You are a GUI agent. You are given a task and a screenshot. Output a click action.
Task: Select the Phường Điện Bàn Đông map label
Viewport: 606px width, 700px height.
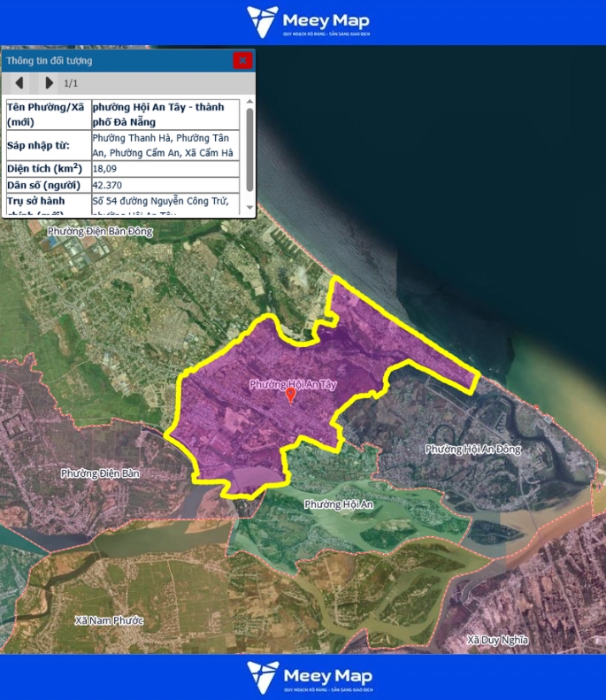coord(100,232)
